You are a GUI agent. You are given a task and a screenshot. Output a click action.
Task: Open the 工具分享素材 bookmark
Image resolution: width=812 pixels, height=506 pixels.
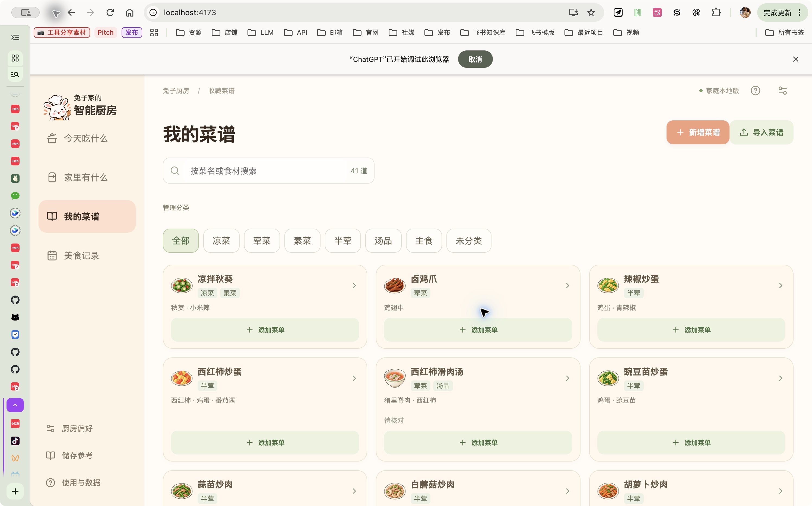click(62, 33)
